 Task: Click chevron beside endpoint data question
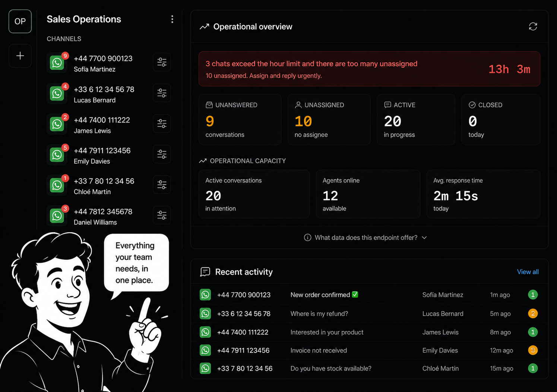(x=424, y=238)
